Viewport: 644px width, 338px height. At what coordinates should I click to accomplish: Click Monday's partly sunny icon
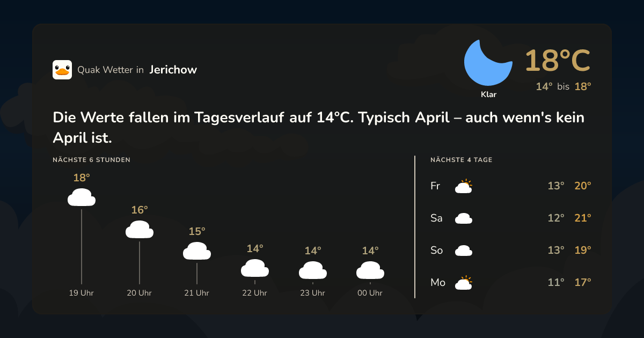click(x=464, y=283)
